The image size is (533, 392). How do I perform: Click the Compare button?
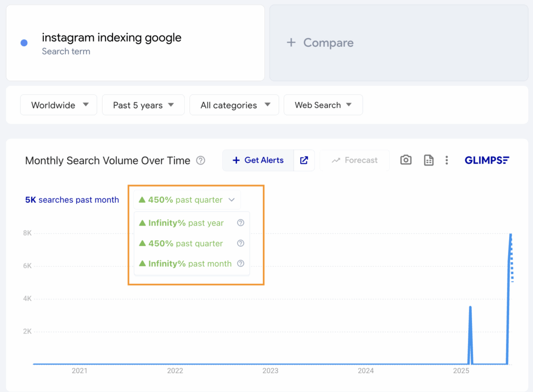coord(320,43)
